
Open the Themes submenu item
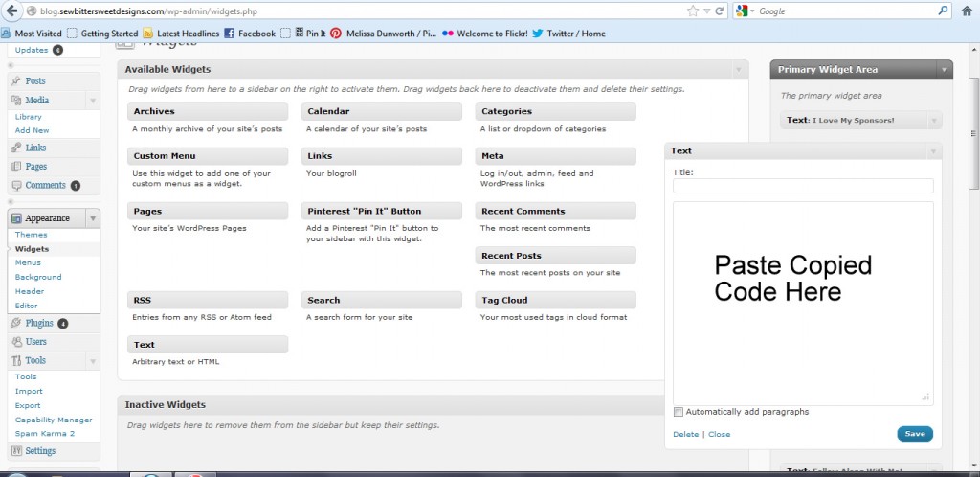(x=31, y=235)
